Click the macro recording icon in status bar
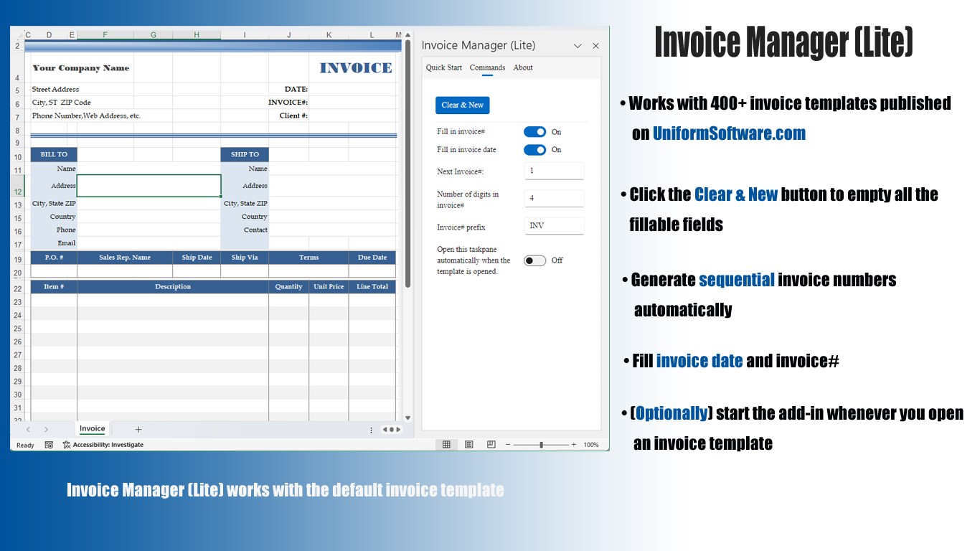The image size is (980, 551). click(49, 445)
